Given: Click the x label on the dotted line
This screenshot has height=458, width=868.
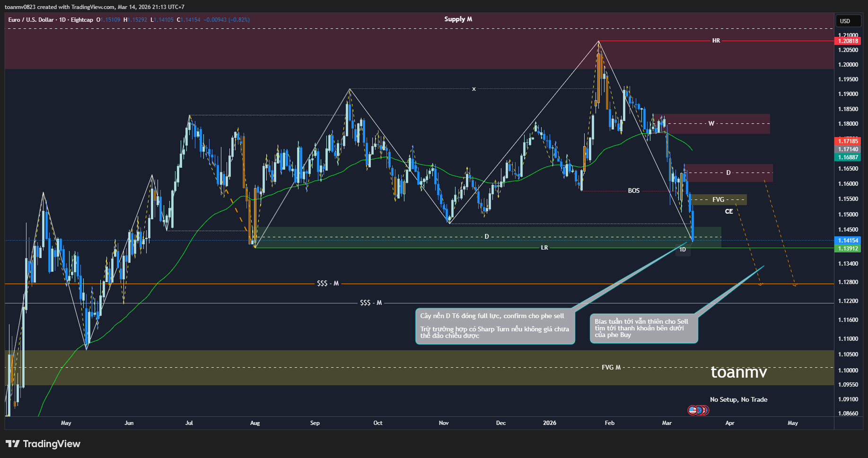Looking at the screenshot, I should 473,89.
